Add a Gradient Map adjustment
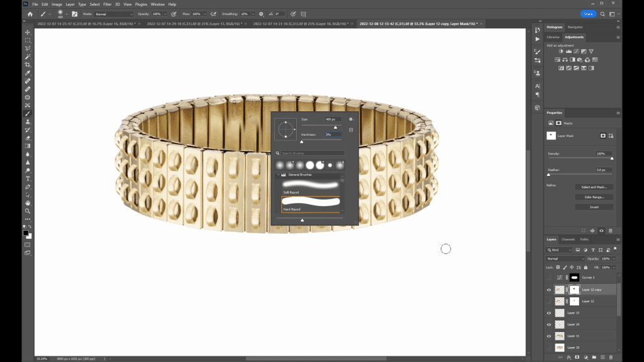Viewport: 644px width, 362px height. (x=591, y=68)
